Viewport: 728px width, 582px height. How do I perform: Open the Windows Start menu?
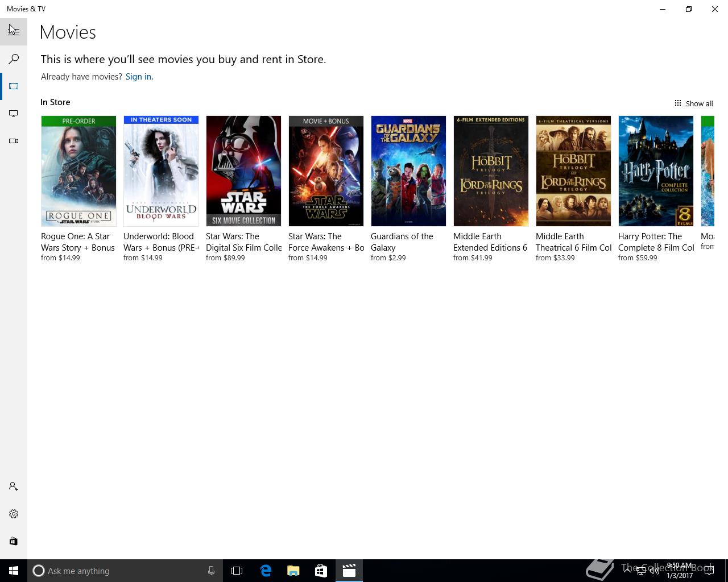click(x=14, y=571)
